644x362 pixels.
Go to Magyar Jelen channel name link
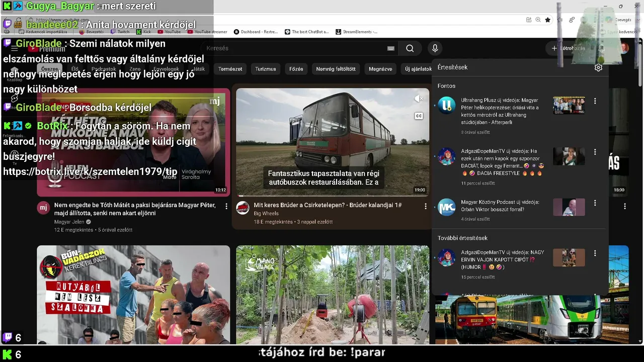(x=69, y=222)
